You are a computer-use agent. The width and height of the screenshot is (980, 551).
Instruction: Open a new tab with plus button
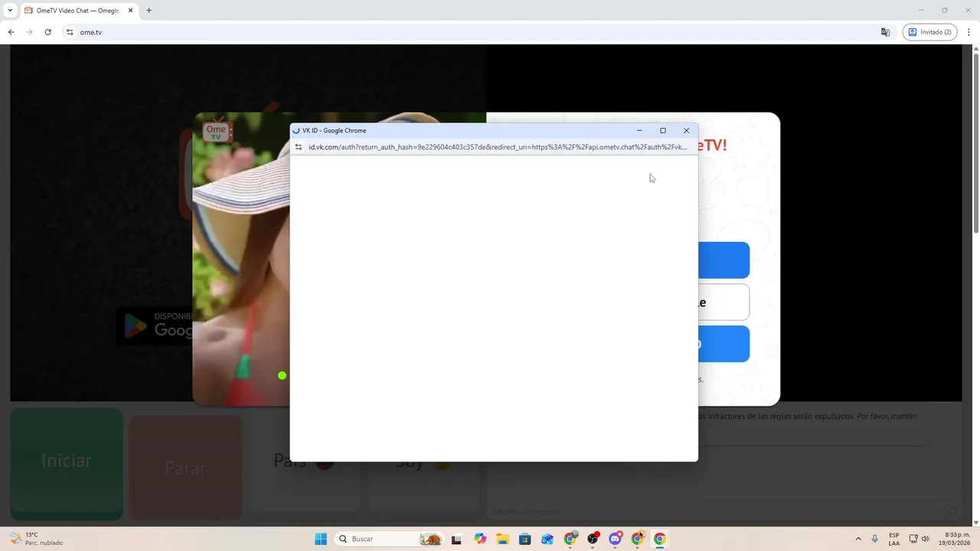click(149, 11)
